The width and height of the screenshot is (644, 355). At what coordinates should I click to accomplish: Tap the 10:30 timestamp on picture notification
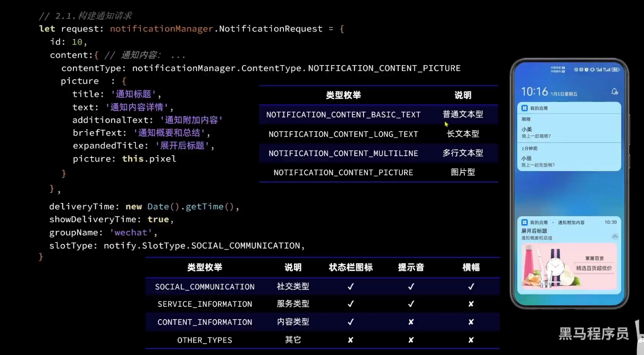pyautogui.click(x=610, y=222)
